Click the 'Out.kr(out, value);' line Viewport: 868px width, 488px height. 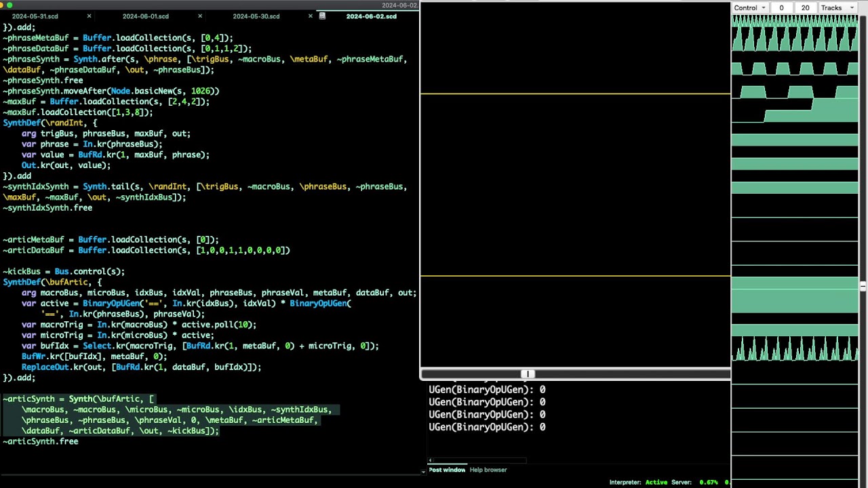(66, 165)
